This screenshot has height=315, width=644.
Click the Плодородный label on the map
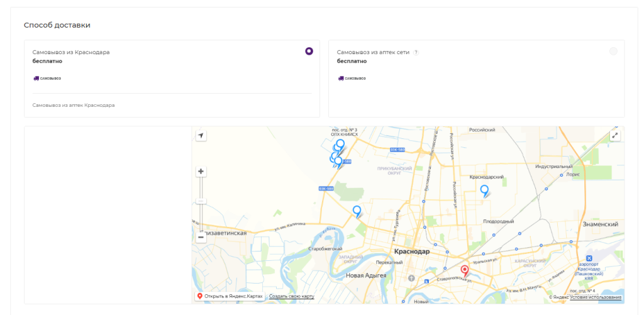[x=498, y=221]
